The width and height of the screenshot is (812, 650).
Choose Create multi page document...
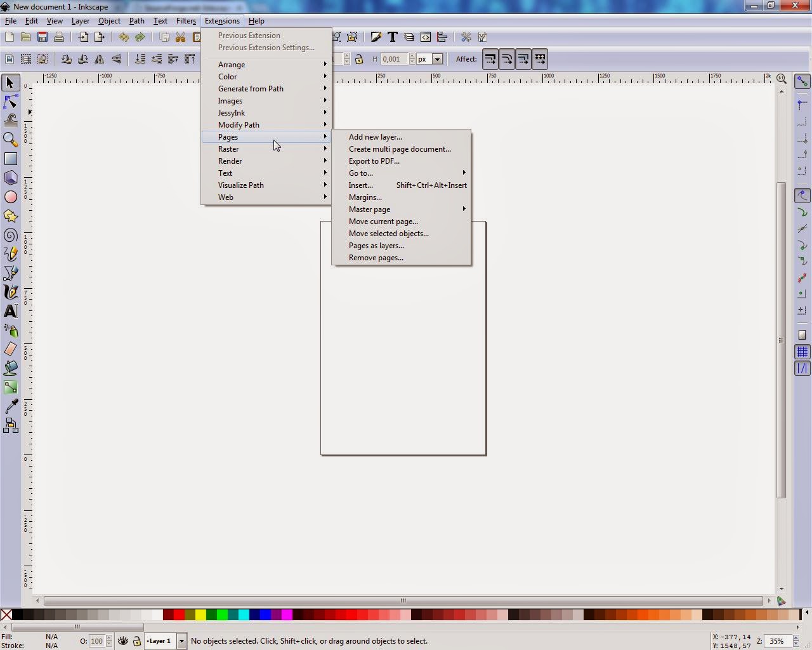tap(402, 149)
